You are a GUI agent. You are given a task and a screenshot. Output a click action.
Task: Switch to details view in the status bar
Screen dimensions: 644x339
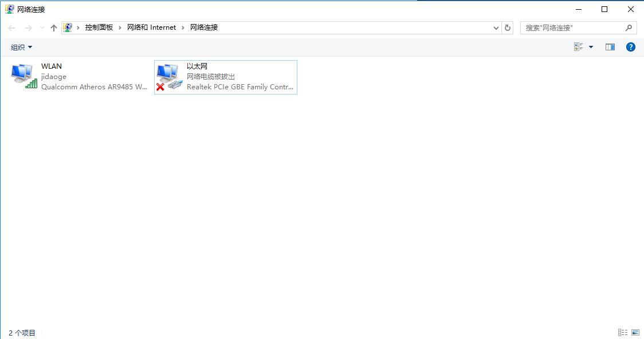pyautogui.click(x=623, y=332)
